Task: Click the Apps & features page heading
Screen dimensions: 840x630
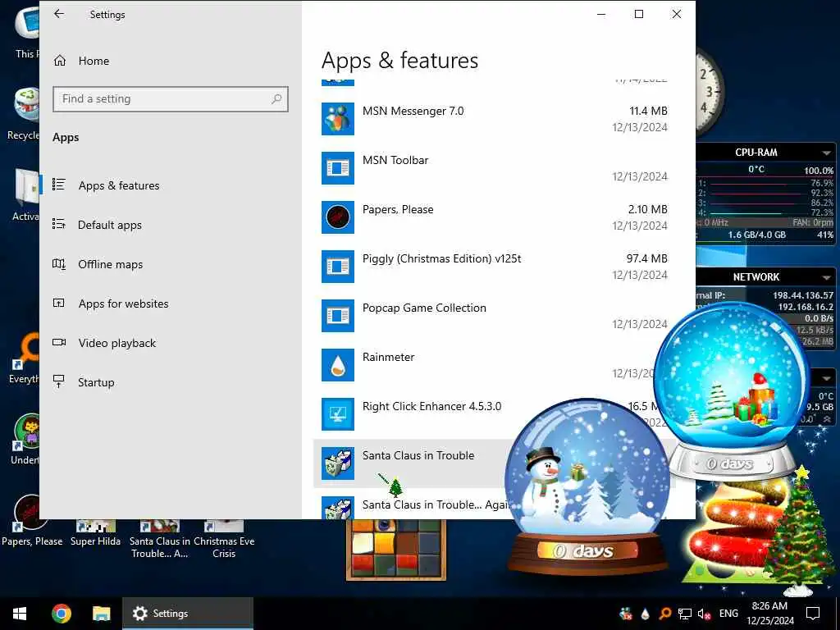Action: click(399, 61)
